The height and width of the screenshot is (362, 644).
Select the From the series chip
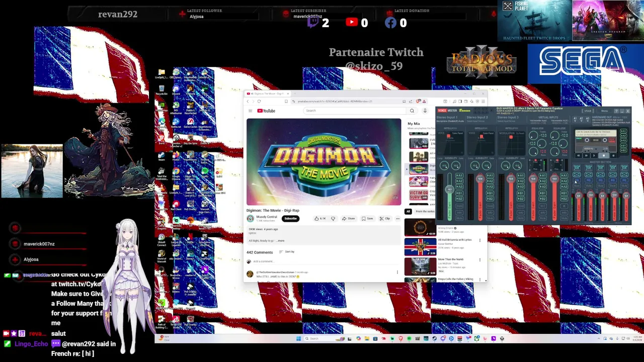(x=425, y=212)
